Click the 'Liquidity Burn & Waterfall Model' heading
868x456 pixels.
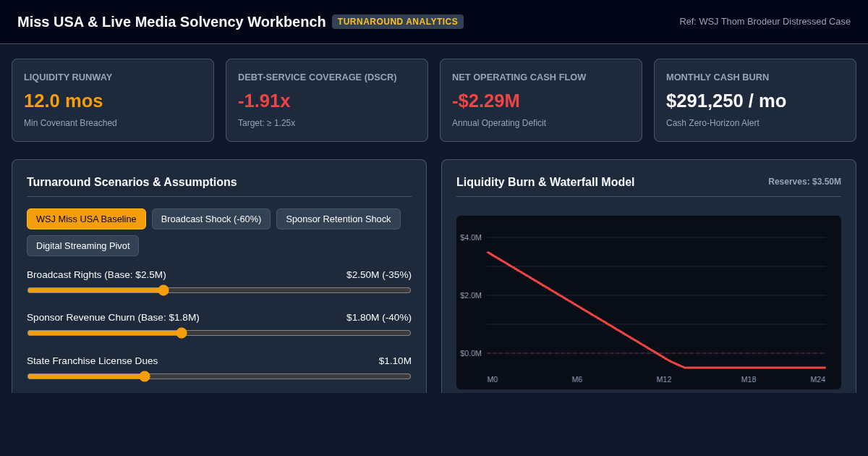click(545, 182)
